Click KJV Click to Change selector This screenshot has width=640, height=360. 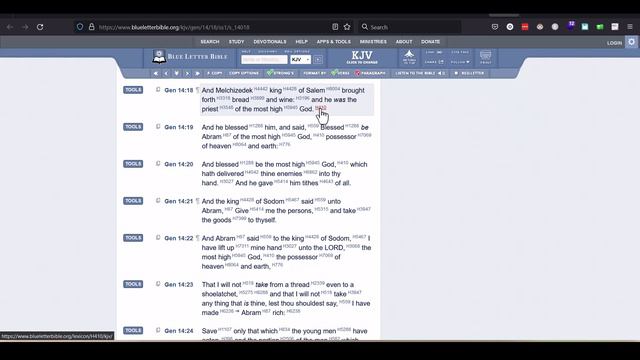tap(362, 57)
